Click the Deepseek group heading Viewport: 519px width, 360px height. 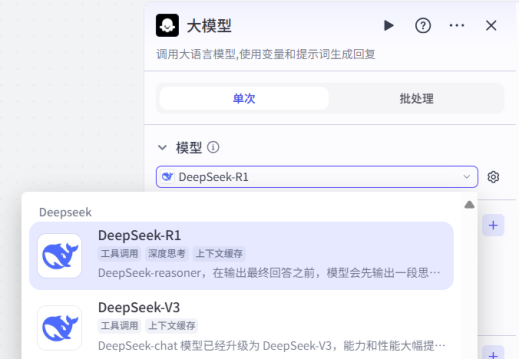(x=65, y=212)
